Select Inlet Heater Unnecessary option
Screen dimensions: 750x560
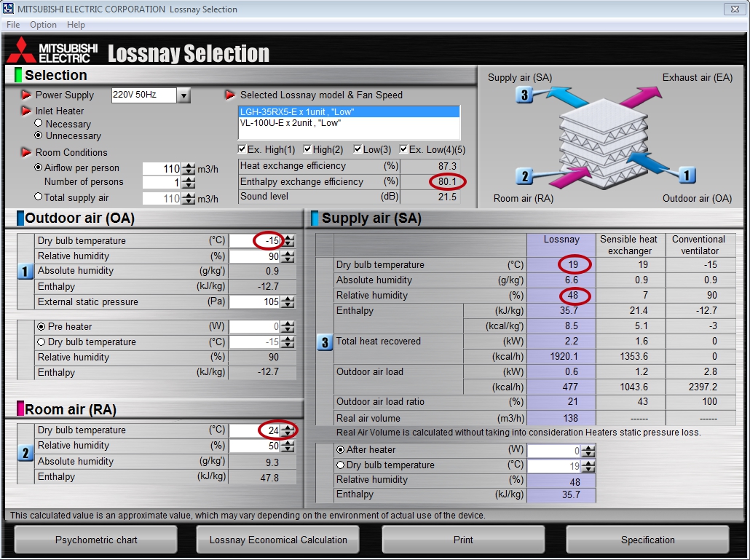pyautogui.click(x=39, y=135)
